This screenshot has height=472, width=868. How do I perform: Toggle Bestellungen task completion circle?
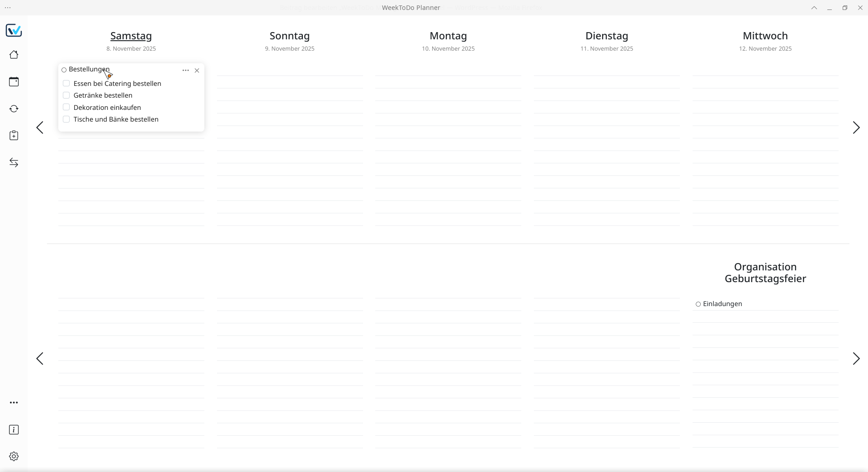(x=64, y=70)
